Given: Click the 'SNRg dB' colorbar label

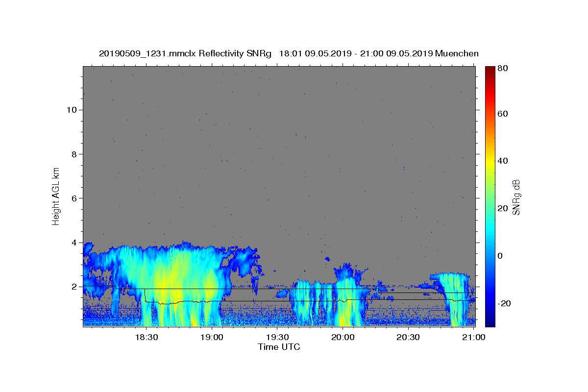Looking at the screenshot, I should tap(516, 197).
